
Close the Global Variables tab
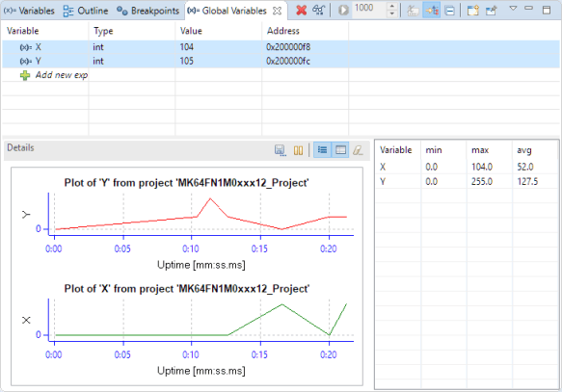(x=277, y=11)
